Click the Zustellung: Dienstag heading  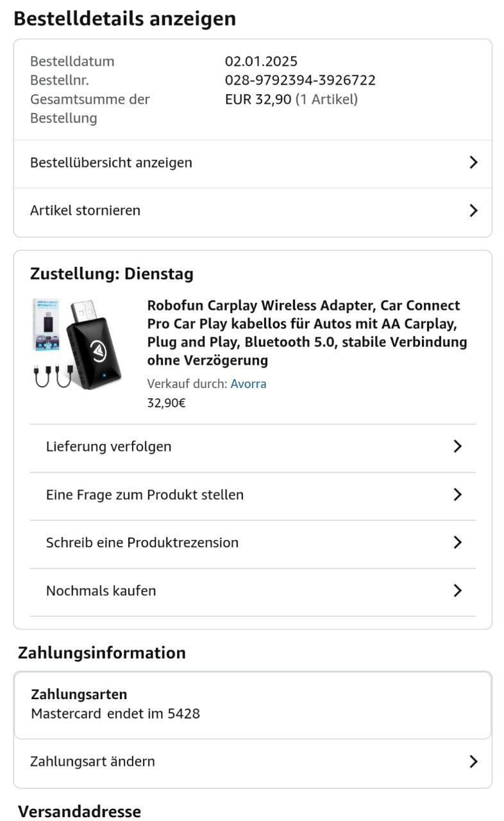(112, 274)
